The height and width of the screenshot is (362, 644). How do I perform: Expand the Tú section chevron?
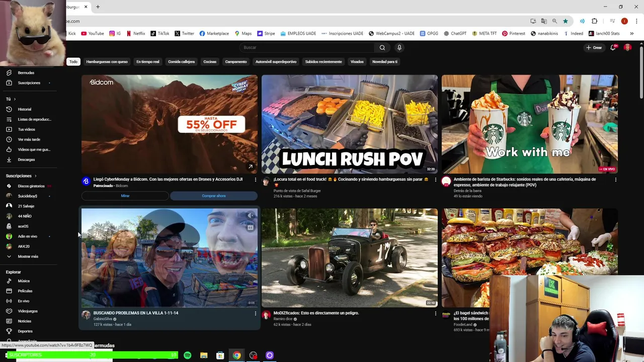(x=15, y=99)
